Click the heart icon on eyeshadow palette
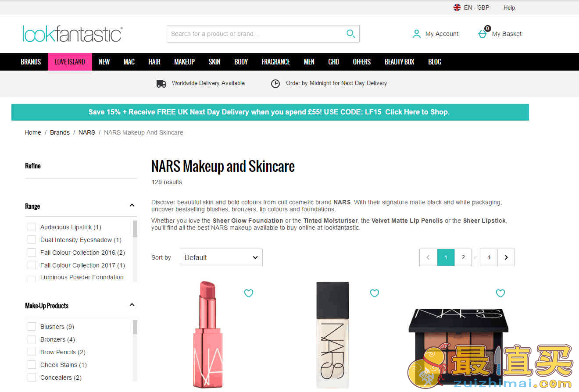This screenshot has width=579, height=392. (500, 293)
